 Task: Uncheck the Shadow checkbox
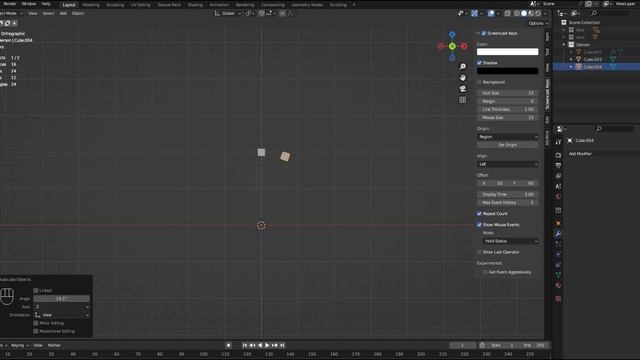click(480, 63)
